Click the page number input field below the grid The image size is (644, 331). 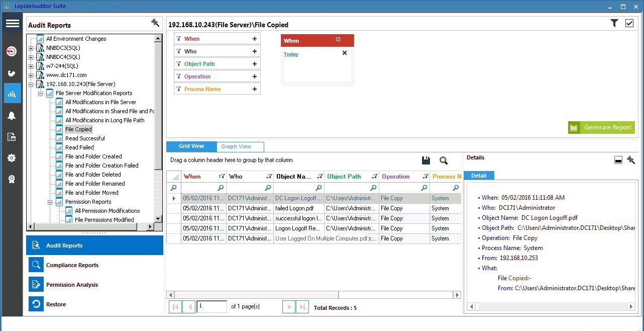pyautogui.click(x=211, y=307)
